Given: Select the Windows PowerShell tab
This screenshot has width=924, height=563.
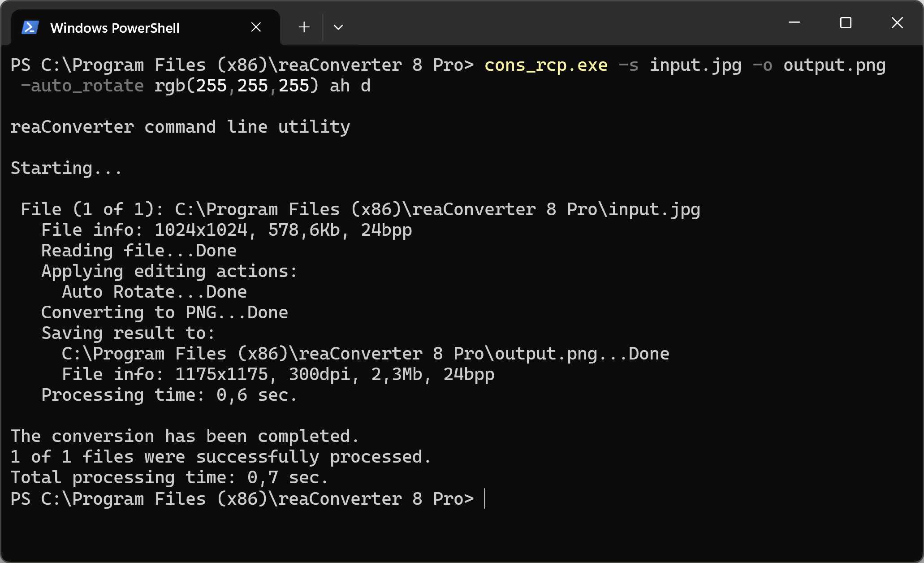Looking at the screenshot, I should tap(115, 28).
